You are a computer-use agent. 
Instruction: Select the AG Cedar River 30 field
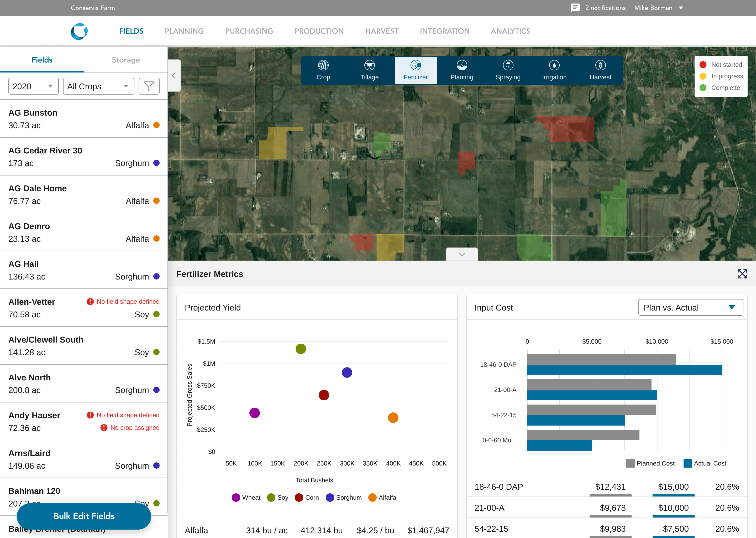point(84,157)
